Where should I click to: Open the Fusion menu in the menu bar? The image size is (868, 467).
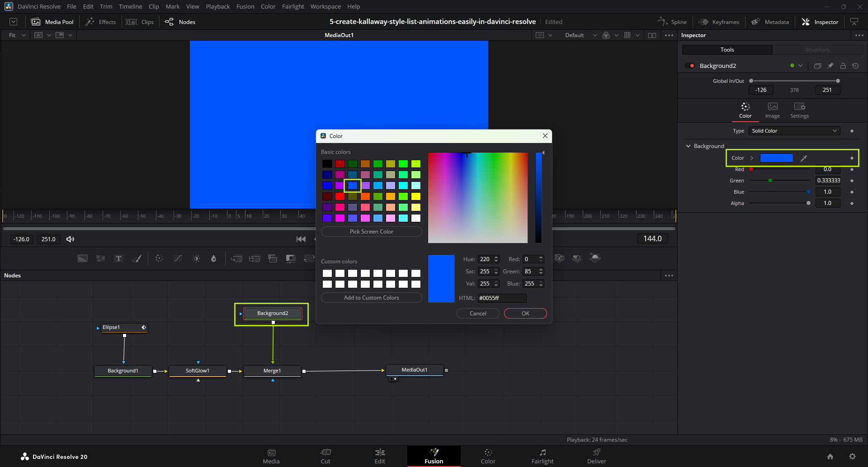pos(245,6)
